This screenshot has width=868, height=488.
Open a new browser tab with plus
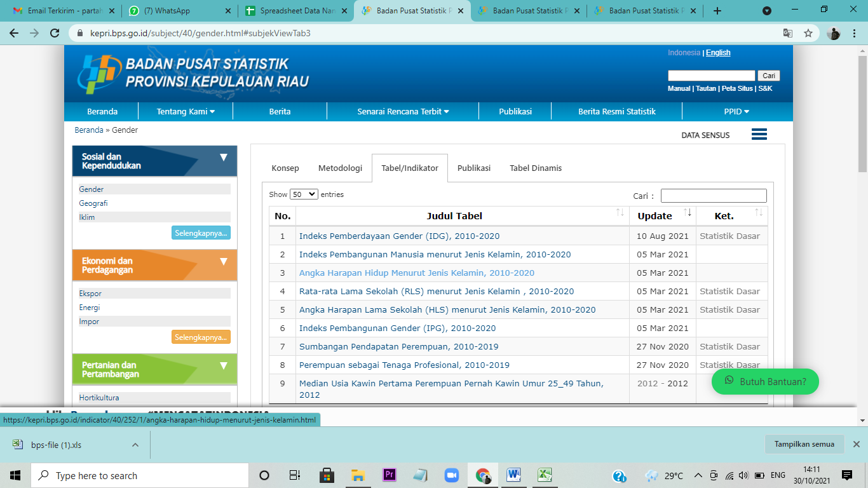(717, 11)
